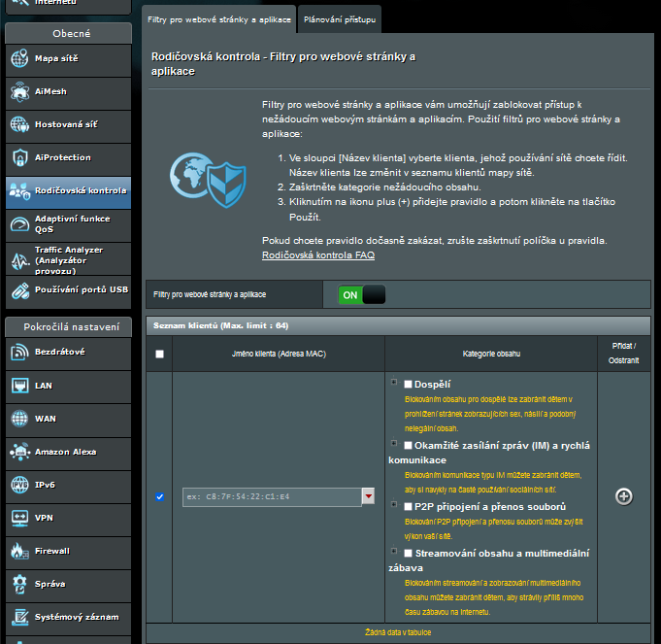Expand the Dospělí category subitems
Image resolution: width=661 pixels, height=644 pixels.
[392, 383]
